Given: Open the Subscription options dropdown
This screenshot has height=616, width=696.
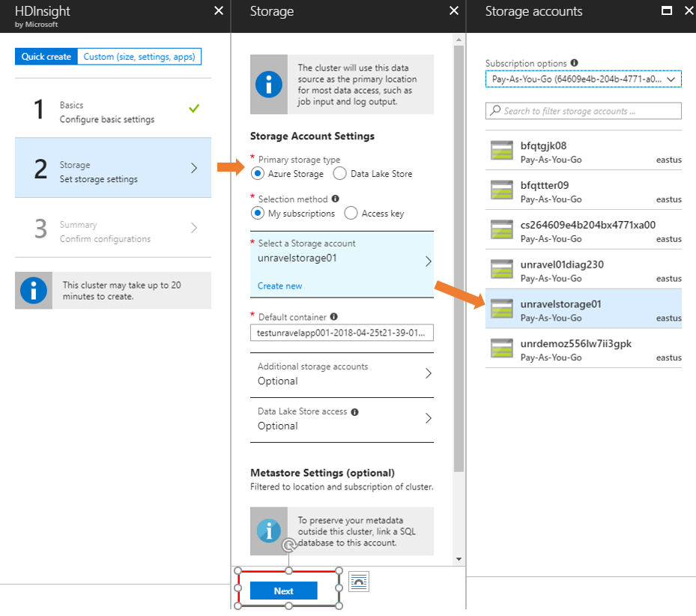Looking at the screenshot, I should (584, 79).
